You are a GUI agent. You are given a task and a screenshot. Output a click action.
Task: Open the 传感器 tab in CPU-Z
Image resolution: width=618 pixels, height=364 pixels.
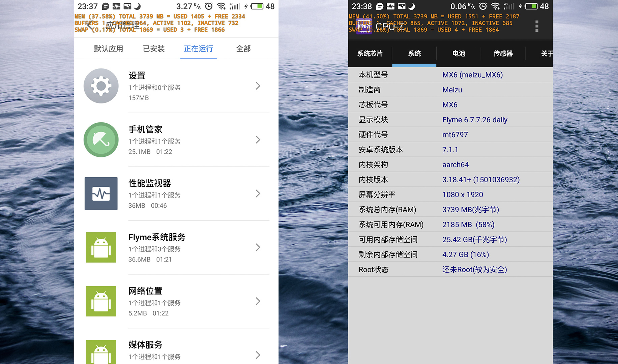503,54
